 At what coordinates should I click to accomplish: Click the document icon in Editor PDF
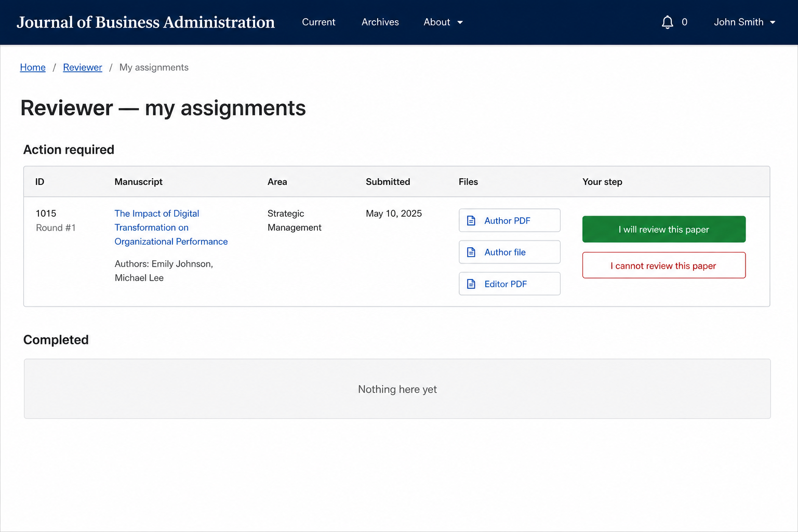click(471, 284)
